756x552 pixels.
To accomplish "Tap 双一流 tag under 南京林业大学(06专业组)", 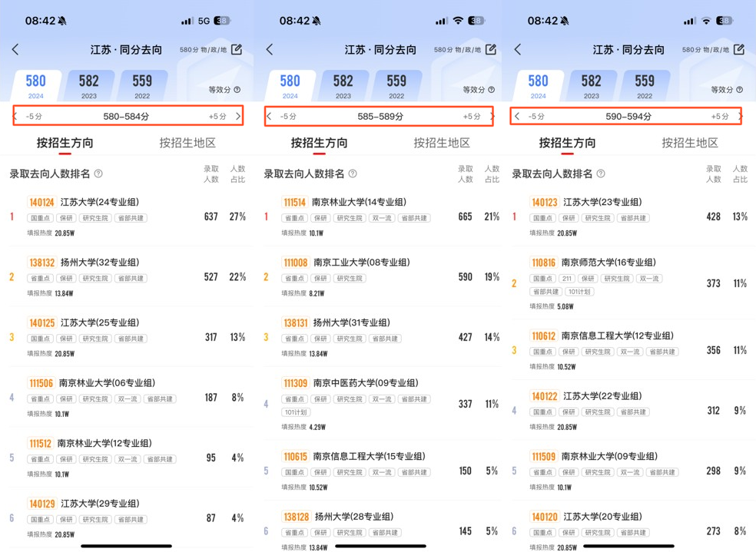I will (128, 398).
